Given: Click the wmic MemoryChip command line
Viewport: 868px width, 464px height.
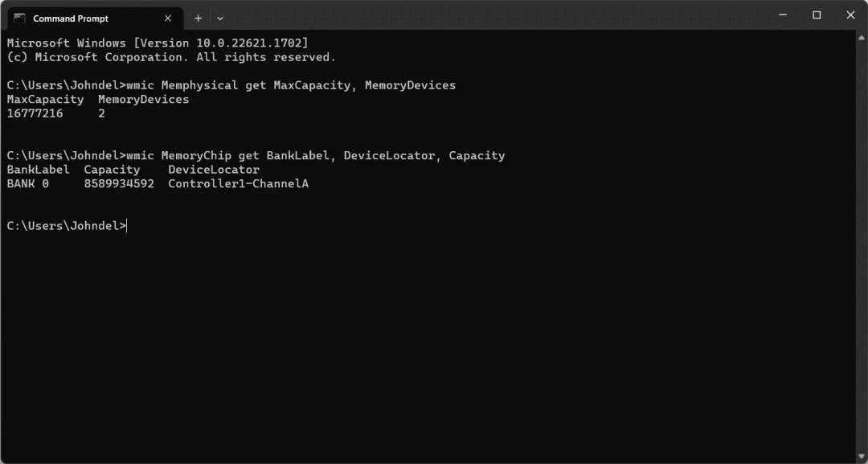Looking at the screenshot, I should (256, 155).
